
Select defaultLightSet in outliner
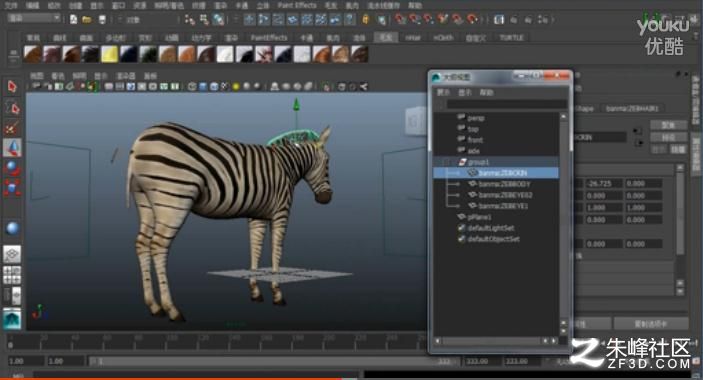pos(490,228)
